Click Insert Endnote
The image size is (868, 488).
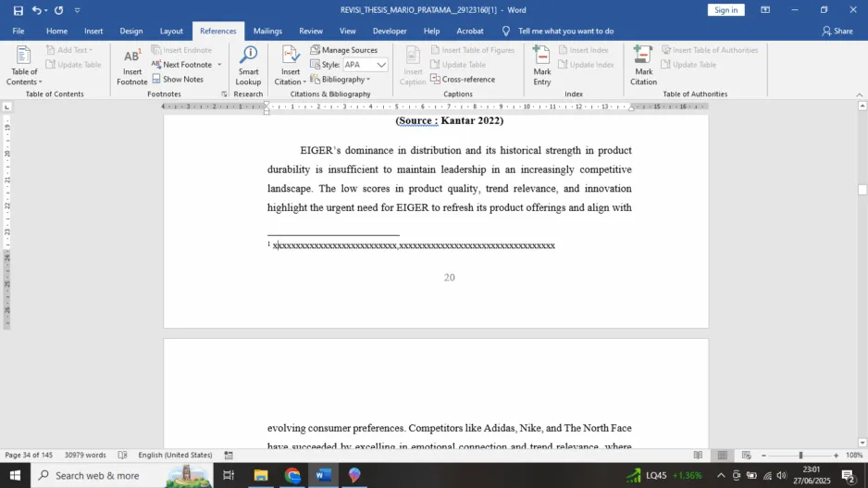click(181, 50)
